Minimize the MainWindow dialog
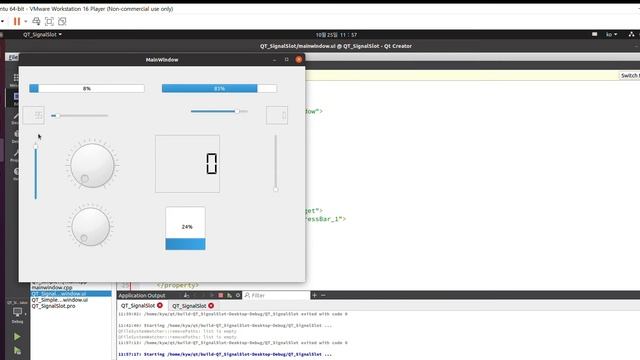Screen dimensions: 640x360 tap(274, 60)
